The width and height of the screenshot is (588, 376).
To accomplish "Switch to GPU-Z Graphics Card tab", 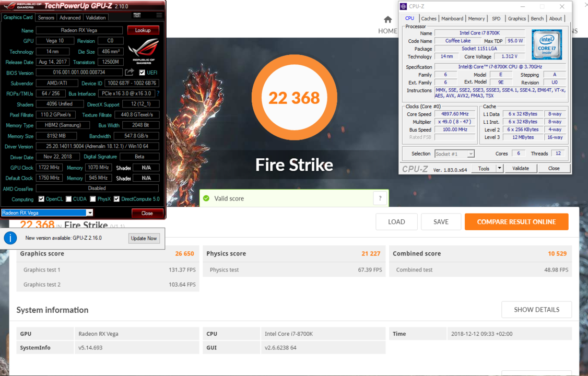I will 18,17.
